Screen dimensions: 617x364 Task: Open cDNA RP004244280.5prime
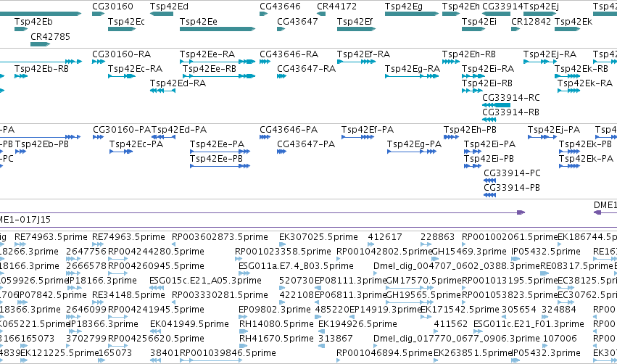(156, 252)
